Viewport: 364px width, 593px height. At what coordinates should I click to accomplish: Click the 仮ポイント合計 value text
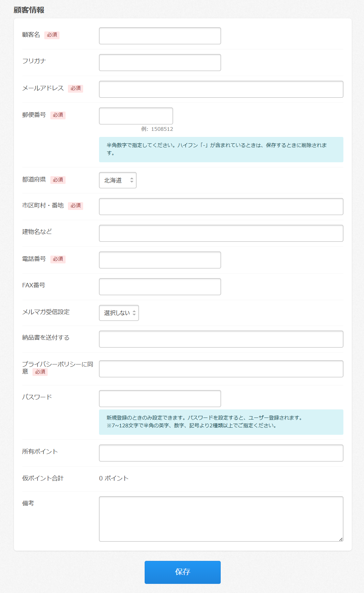point(114,478)
